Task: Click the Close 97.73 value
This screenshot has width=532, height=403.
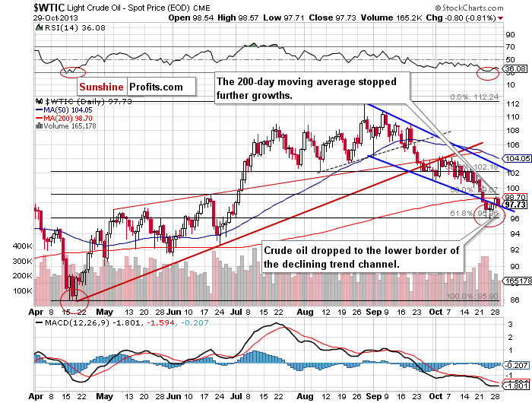Action: coord(333,18)
